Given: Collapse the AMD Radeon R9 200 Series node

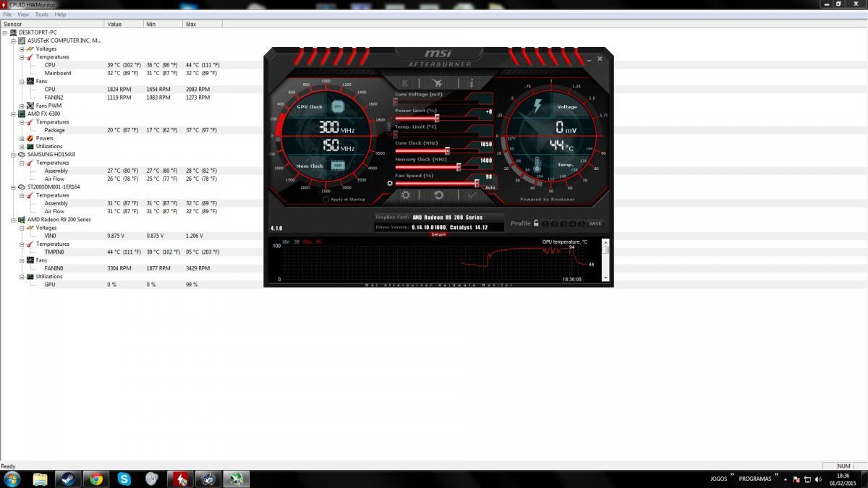Looking at the screenshot, I should 14,220.
